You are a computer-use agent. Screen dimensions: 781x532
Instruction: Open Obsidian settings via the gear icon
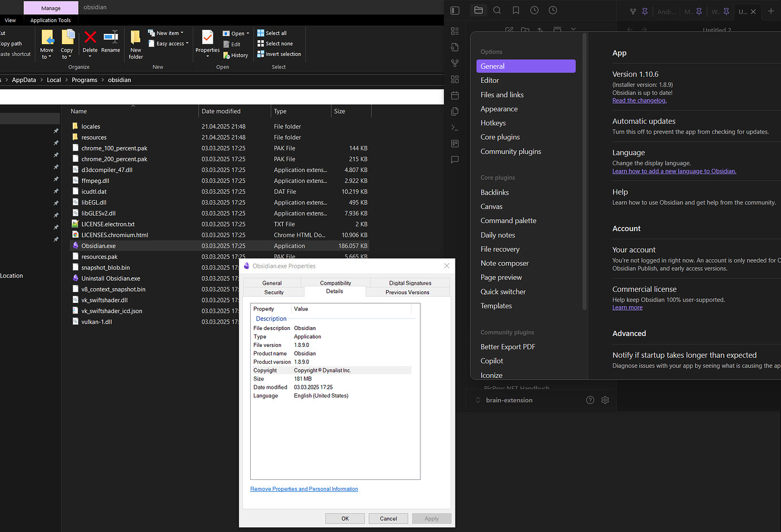pyautogui.click(x=605, y=400)
